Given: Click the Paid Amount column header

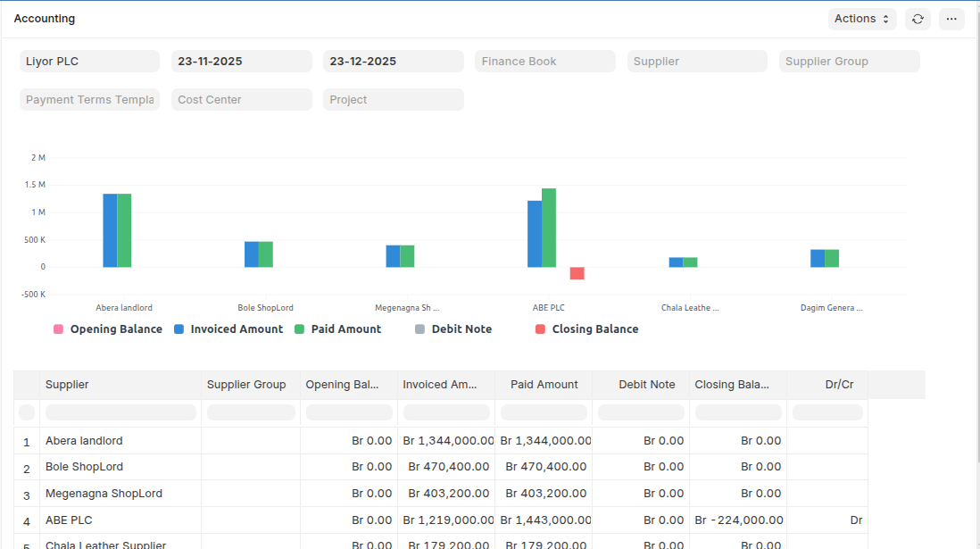Looking at the screenshot, I should coord(544,385).
